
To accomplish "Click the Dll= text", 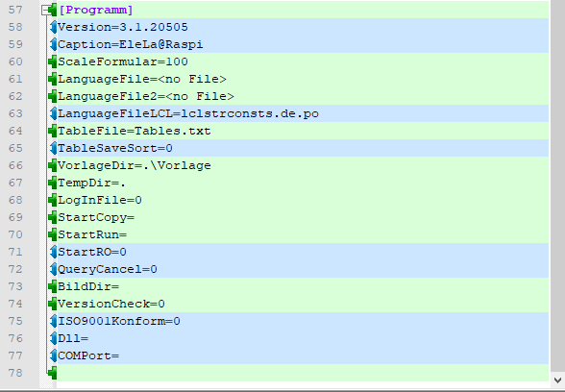I will click(x=73, y=338).
